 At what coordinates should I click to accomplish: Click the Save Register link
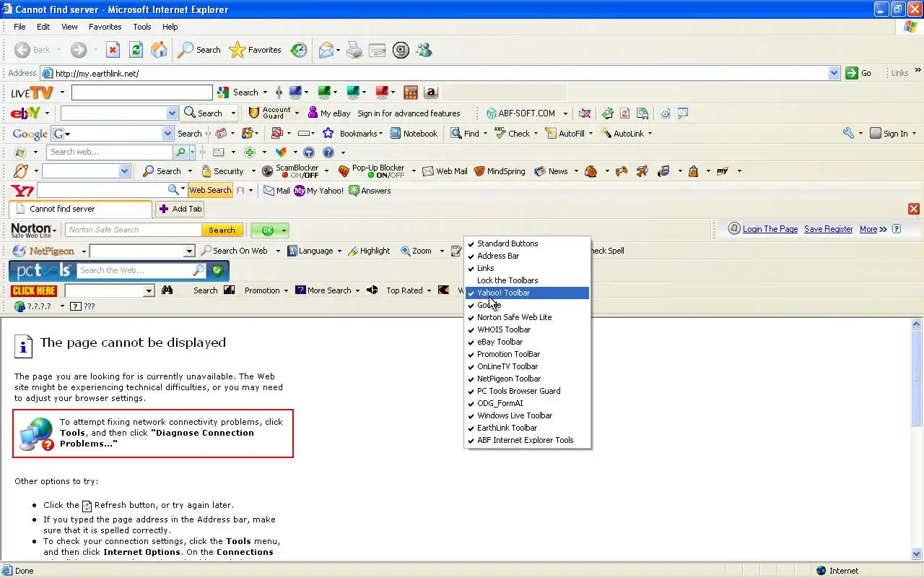pyautogui.click(x=828, y=229)
